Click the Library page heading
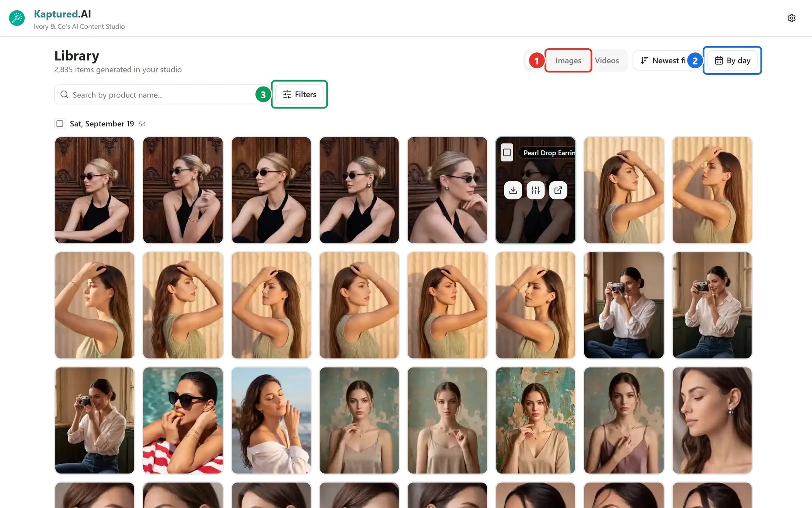The height and width of the screenshot is (508, 812). [x=77, y=56]
